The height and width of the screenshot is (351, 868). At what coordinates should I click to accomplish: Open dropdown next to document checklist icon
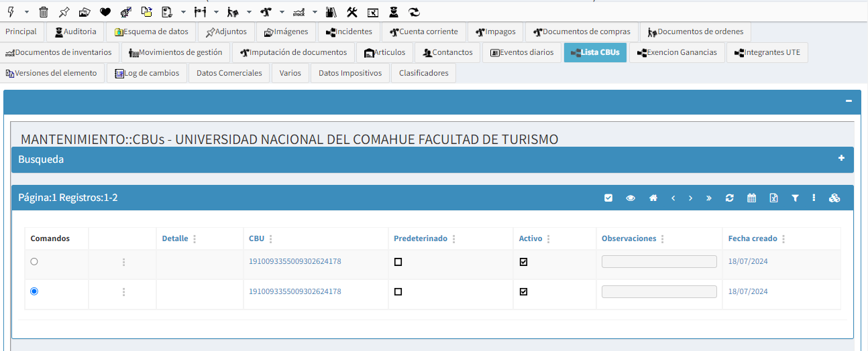click(x=183, y=12)
